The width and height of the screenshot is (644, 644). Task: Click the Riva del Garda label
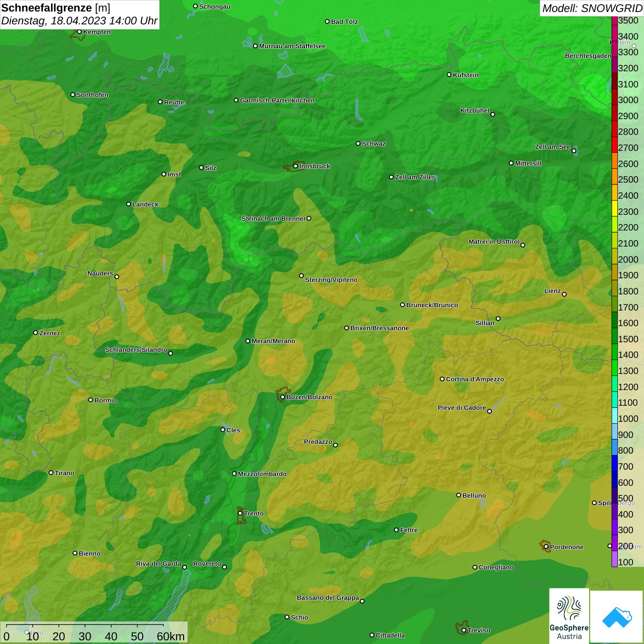pos(158,563)
